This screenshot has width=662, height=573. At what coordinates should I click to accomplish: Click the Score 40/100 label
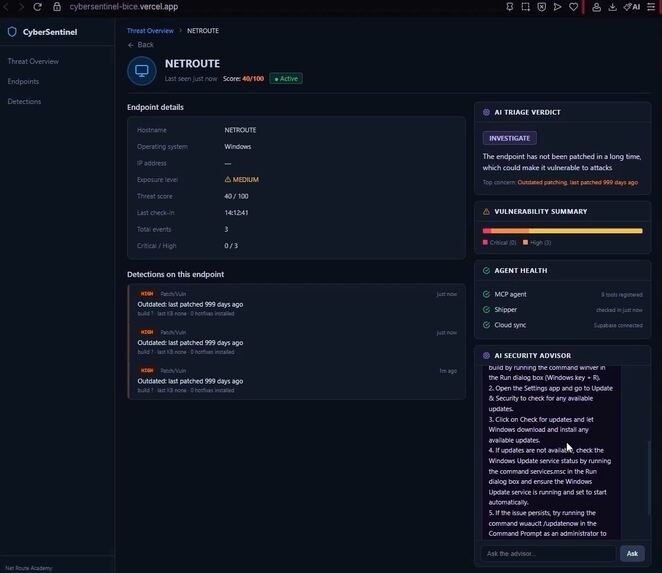(x=243, y=79)
